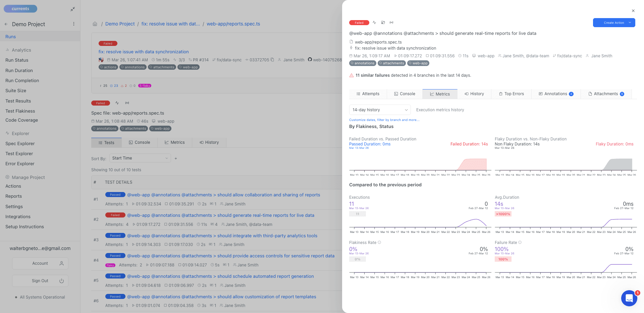Close the test details panel

[633, 11]
